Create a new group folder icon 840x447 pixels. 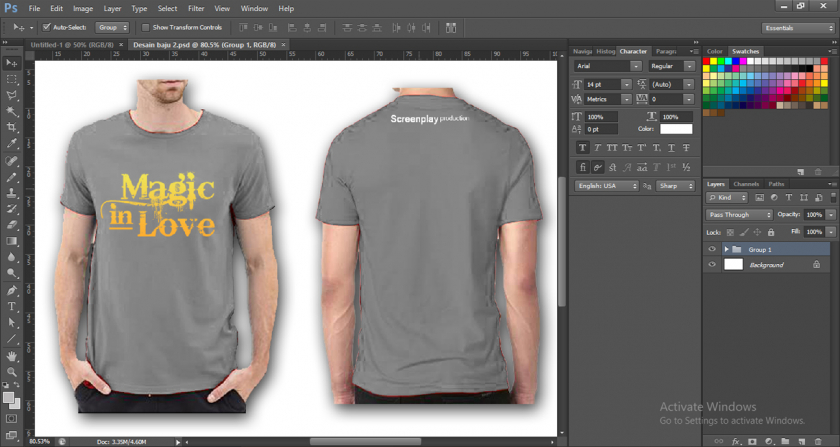tap(785, 441)
